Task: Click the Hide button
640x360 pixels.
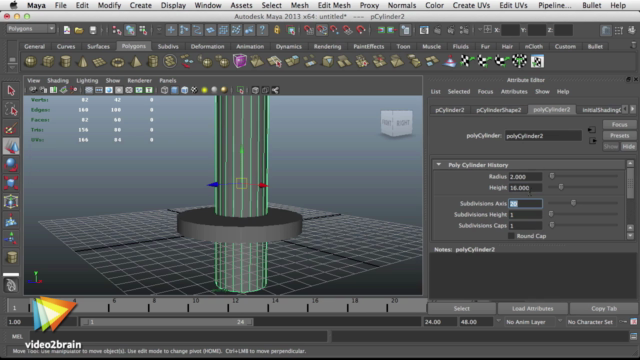Action: (x=629, y=147)
